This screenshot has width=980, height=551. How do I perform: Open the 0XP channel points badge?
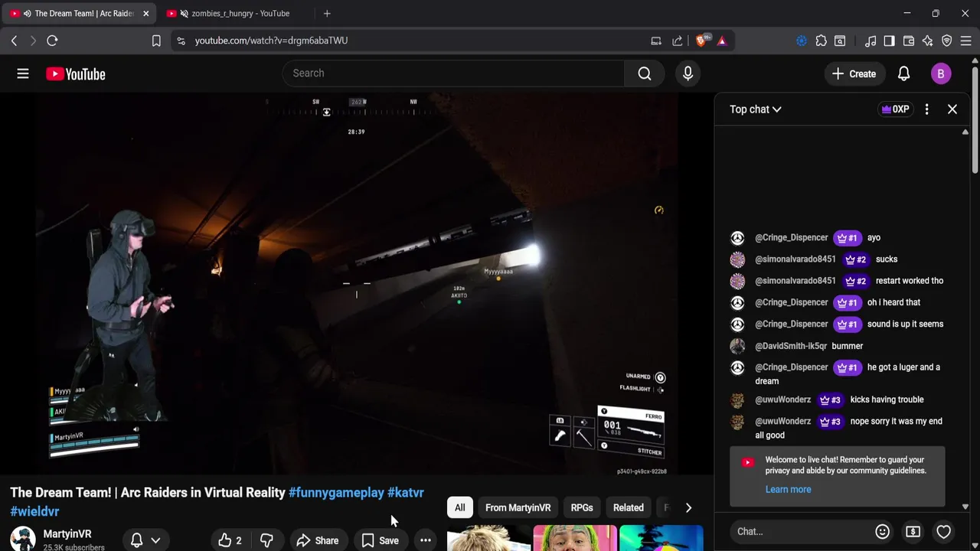895,109
